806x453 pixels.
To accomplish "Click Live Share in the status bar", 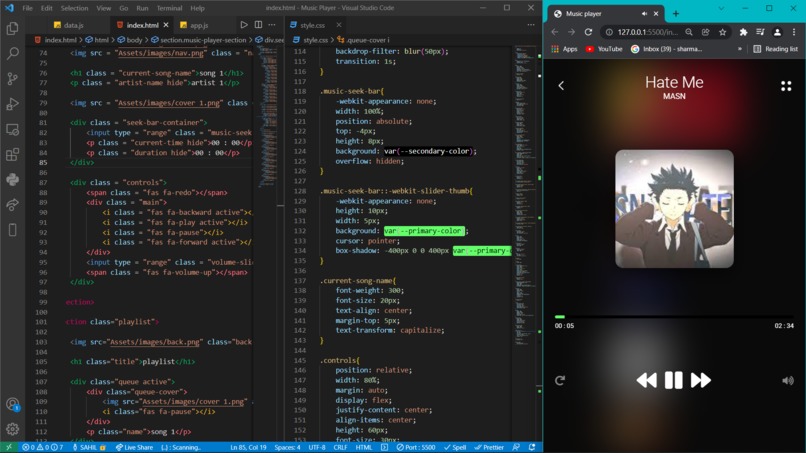I will pyautogui.click(x=135, y=447).
